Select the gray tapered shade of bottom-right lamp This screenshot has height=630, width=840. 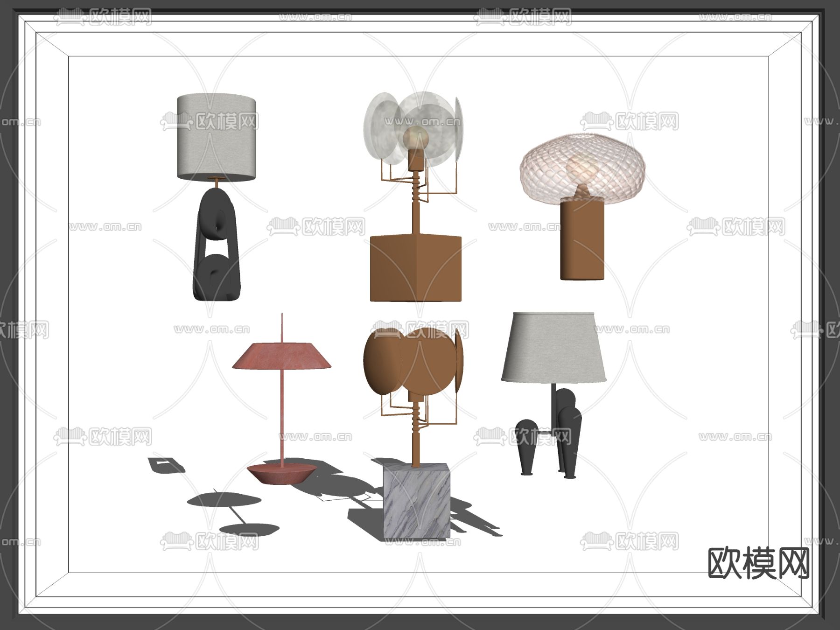pos(553,348)
